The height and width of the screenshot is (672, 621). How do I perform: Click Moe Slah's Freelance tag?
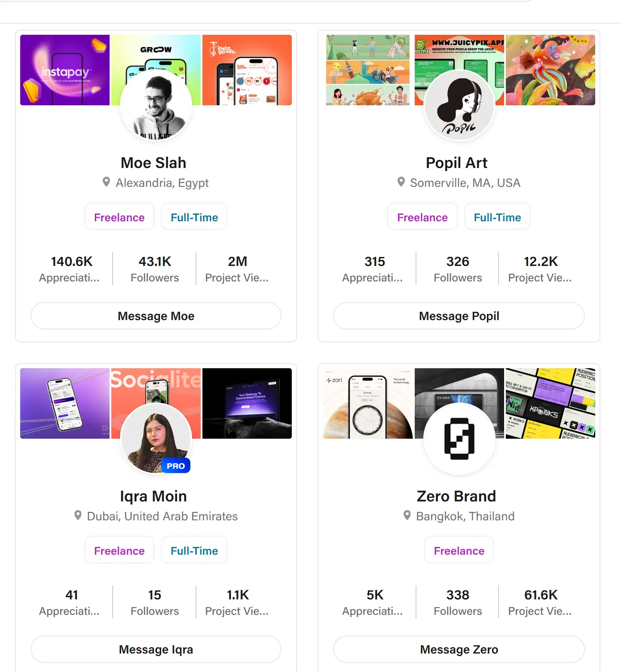coord(119,217)
